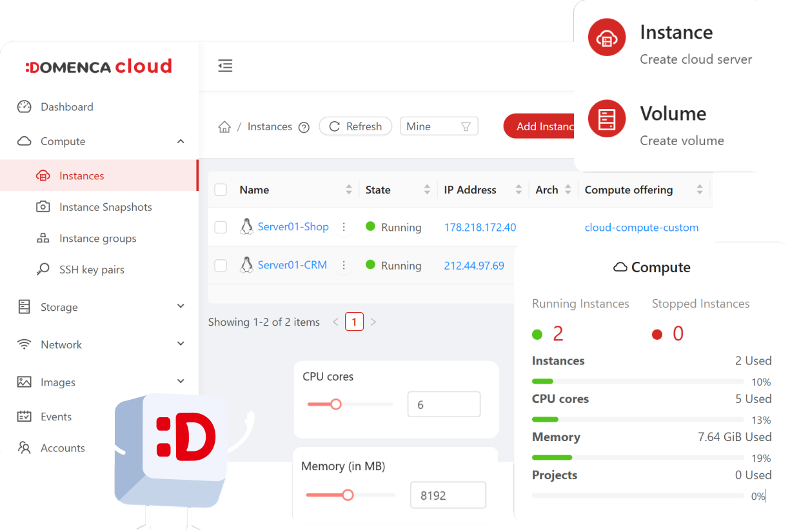The image size is (790, 532).
Task: Click the home breadcrumb icon
Action: point(224,127)
